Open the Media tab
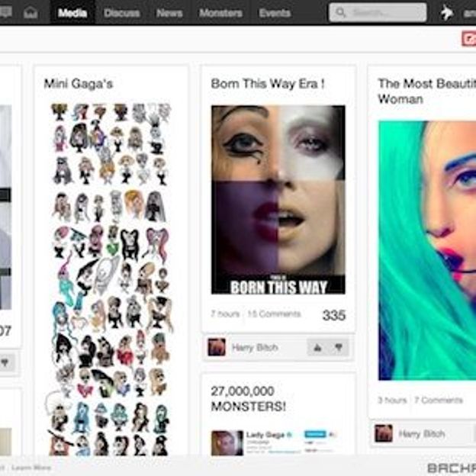476x476 pixels. [72, 13]
